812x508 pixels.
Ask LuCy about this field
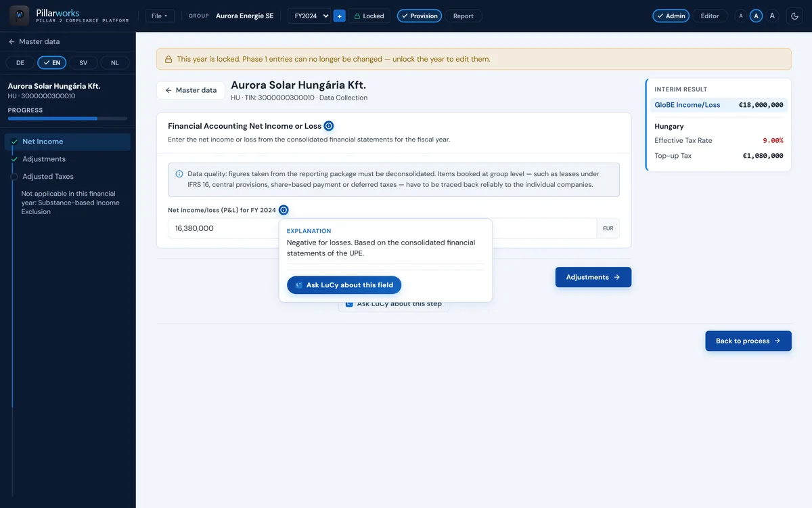tap(344, 285)
